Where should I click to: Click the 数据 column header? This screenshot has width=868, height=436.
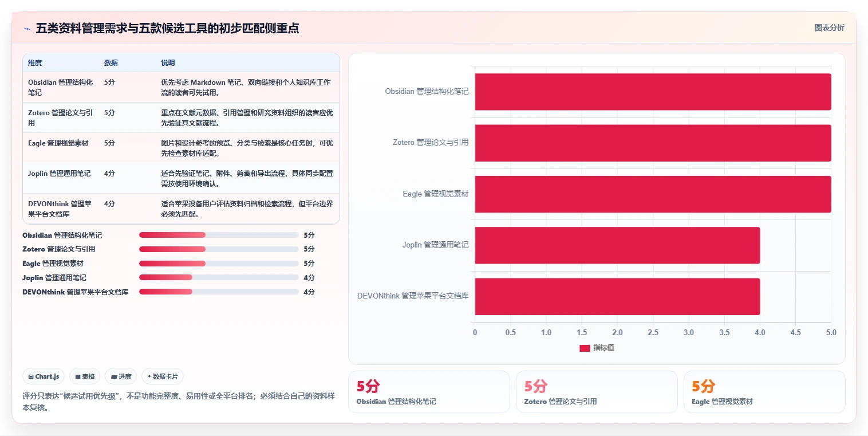click(111, 63)
